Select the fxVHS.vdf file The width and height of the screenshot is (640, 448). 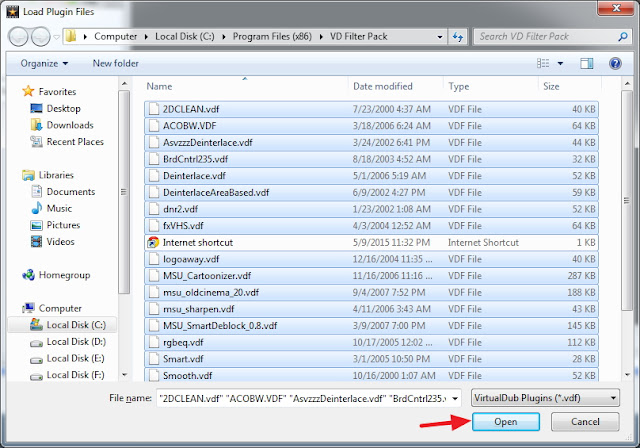pyautogui.click(x=371, y=226)
